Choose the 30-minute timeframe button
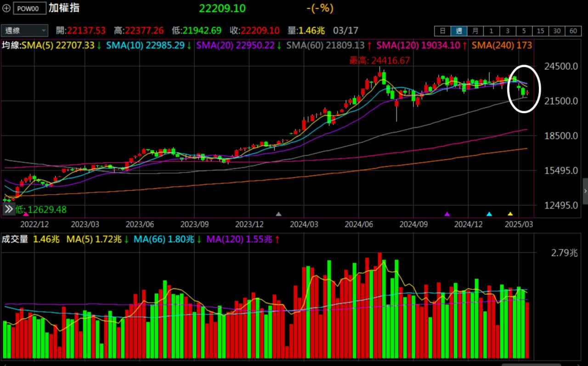Screen dimensions: 588x366 556,31
